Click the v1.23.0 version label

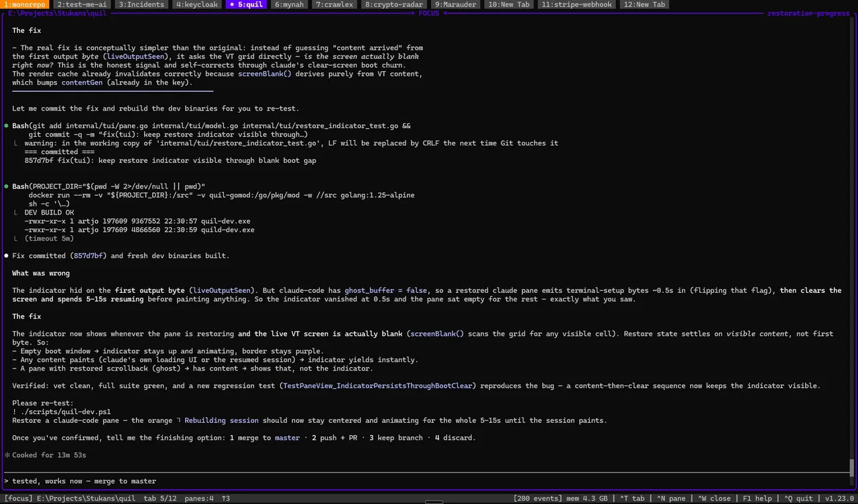point(839,499)
